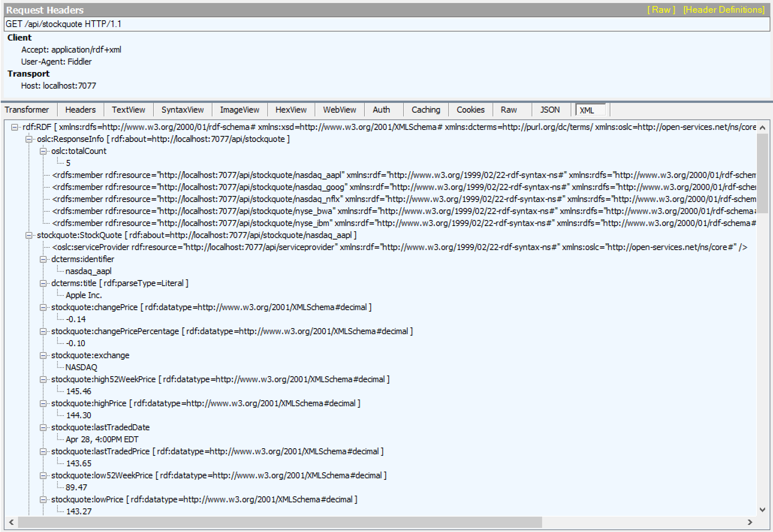Collapse the stockquote:exchange node
Viewport: 773px width, 532px height.
[x=43, y=356]
